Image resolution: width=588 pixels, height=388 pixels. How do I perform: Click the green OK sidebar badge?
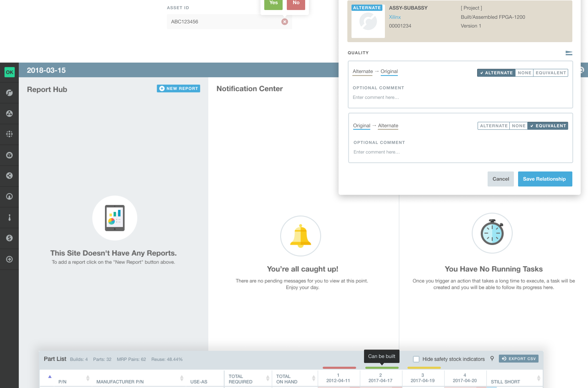point(9,72)
